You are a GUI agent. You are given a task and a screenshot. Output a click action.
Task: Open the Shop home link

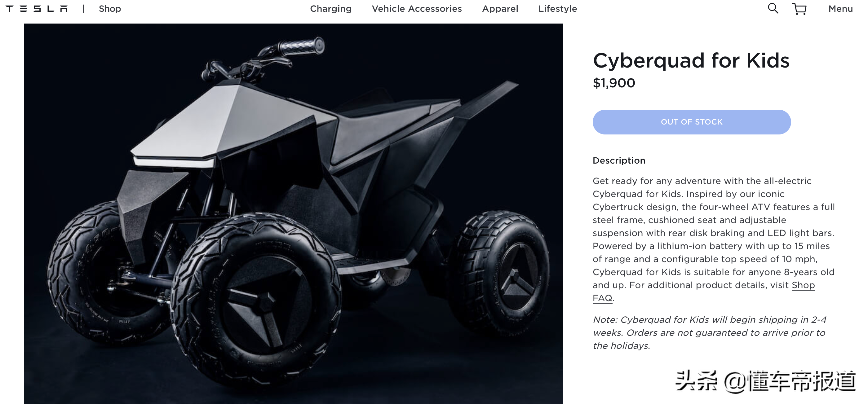110,9
